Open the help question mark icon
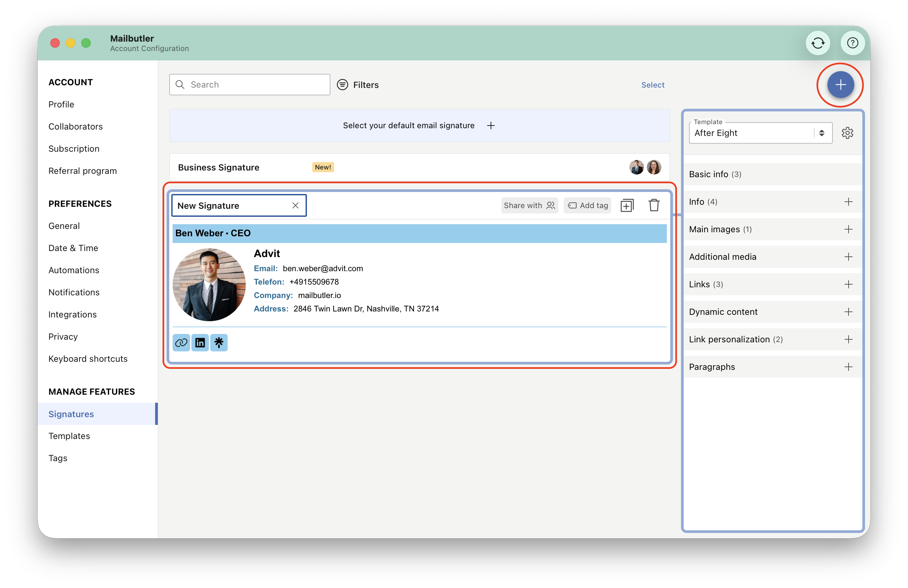 pos(852,43)
